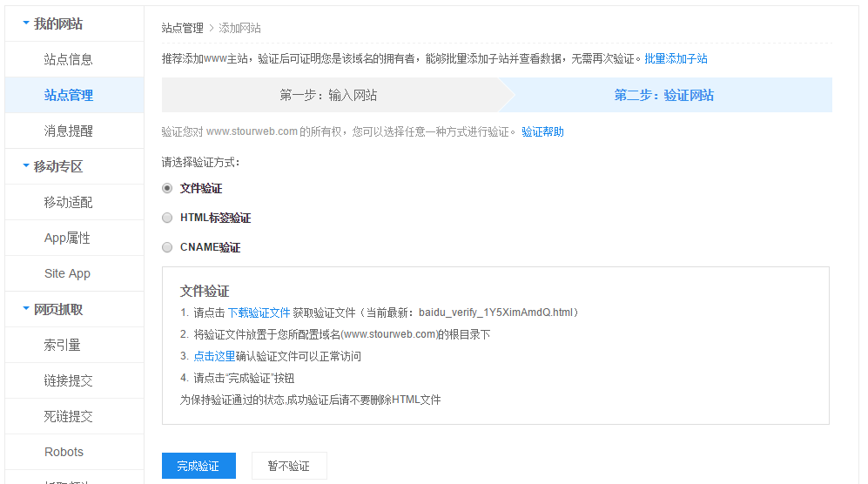This screenshot has height=484, width=868.
Task: Open the 批量添加子站 link
Action: (x=676, y=59)
